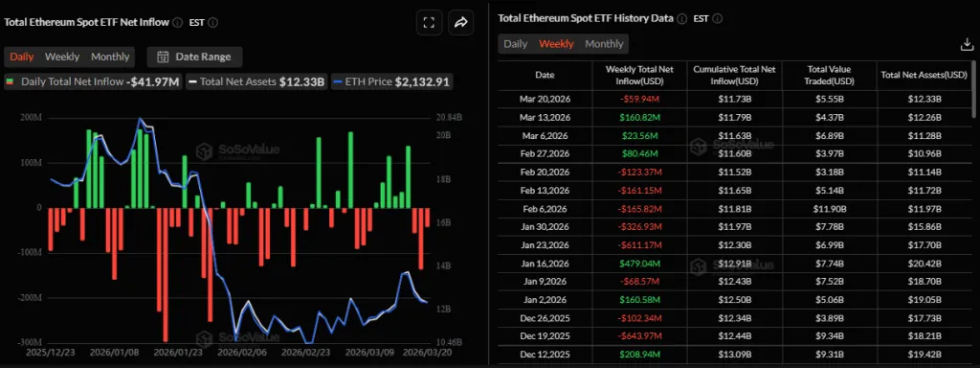This screenshot has height=368, width=980.
Task: Open info icon next to chart EST label
Action: coord(213,23)
